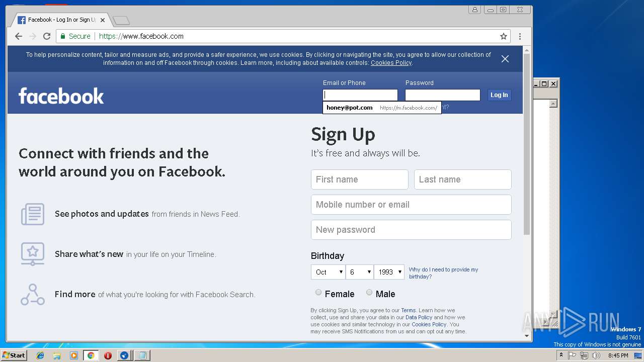This screenshot has height=362, width=644.
Task: Click the Action Center flag icon
Action: (x=572, y=355)
